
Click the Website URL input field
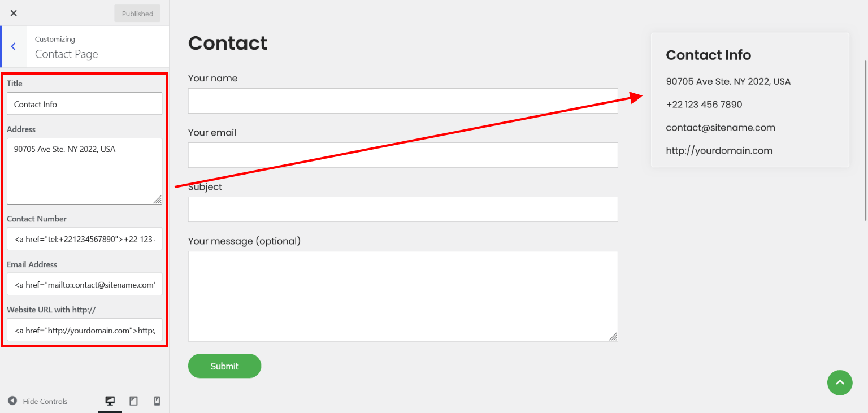[84, 331]
